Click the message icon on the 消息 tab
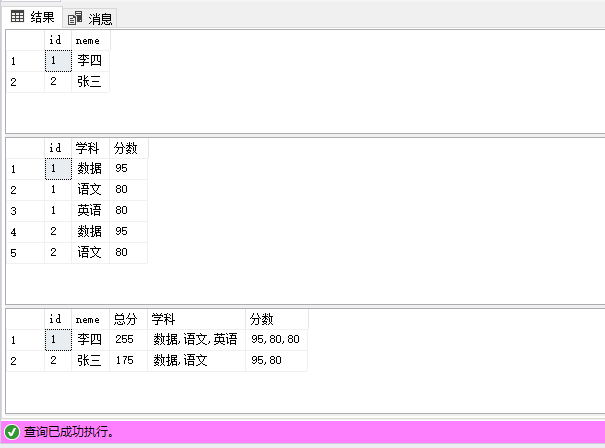This screenshot has width=605, height=448. click(75, 18)
